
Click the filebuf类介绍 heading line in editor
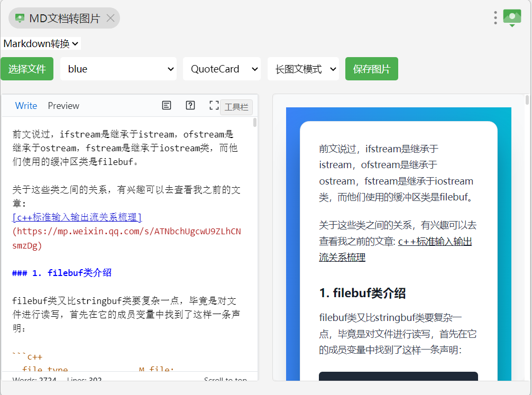tap(62, 273)
